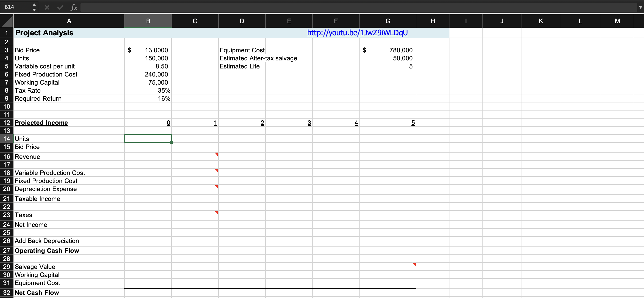Click the cancel entry X icon

pyautogui.click(x=47, y=7)
